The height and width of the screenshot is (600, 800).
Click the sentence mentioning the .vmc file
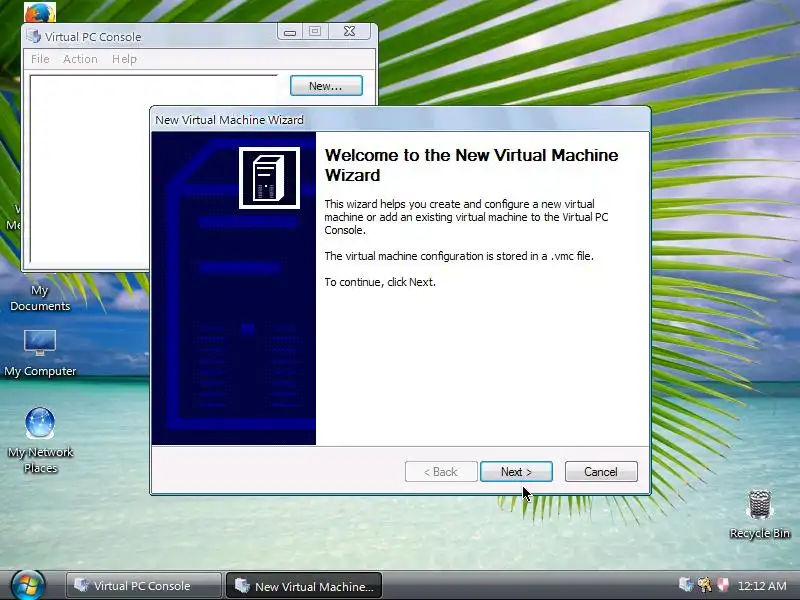459,256
